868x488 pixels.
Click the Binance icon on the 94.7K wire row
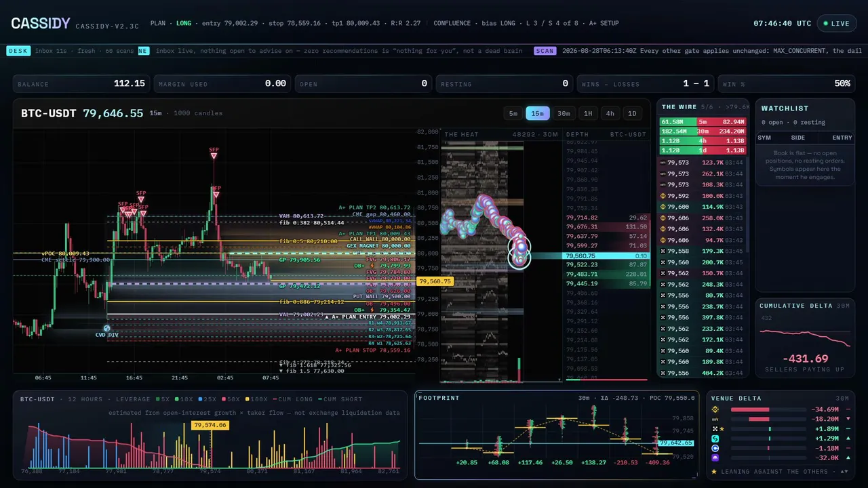point(663,240)
